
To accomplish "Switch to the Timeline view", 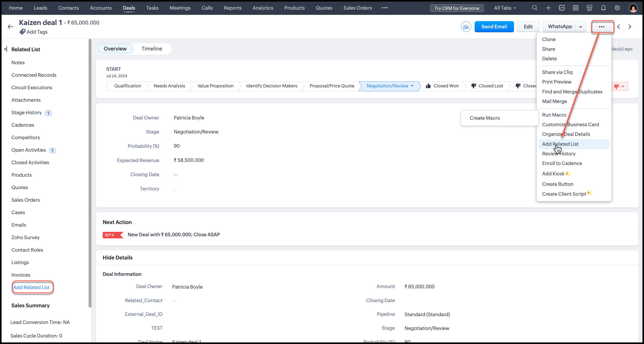I will pyautogui.click(x=152, y=49).
